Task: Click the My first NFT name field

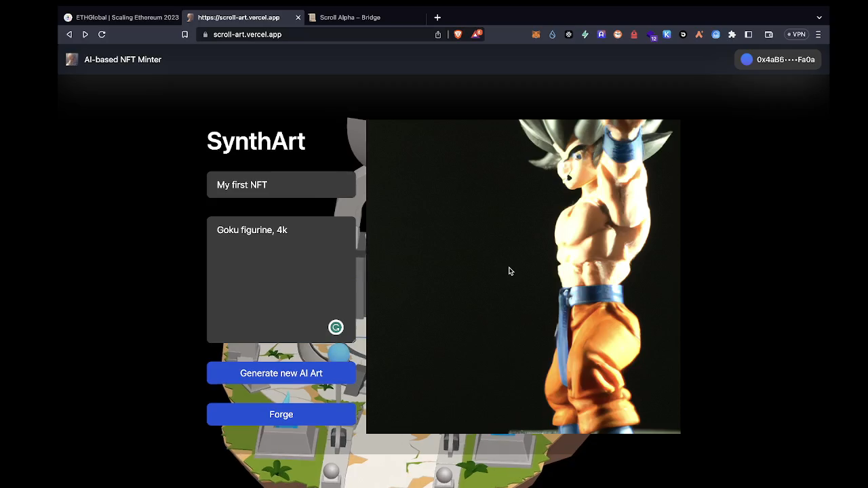Action: [281, 185]
